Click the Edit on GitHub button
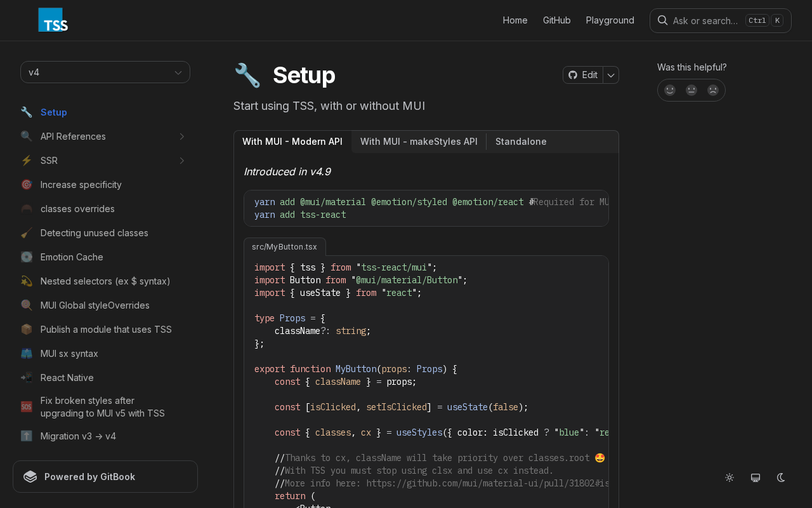812x508 pixels. (x=583, y=75)
